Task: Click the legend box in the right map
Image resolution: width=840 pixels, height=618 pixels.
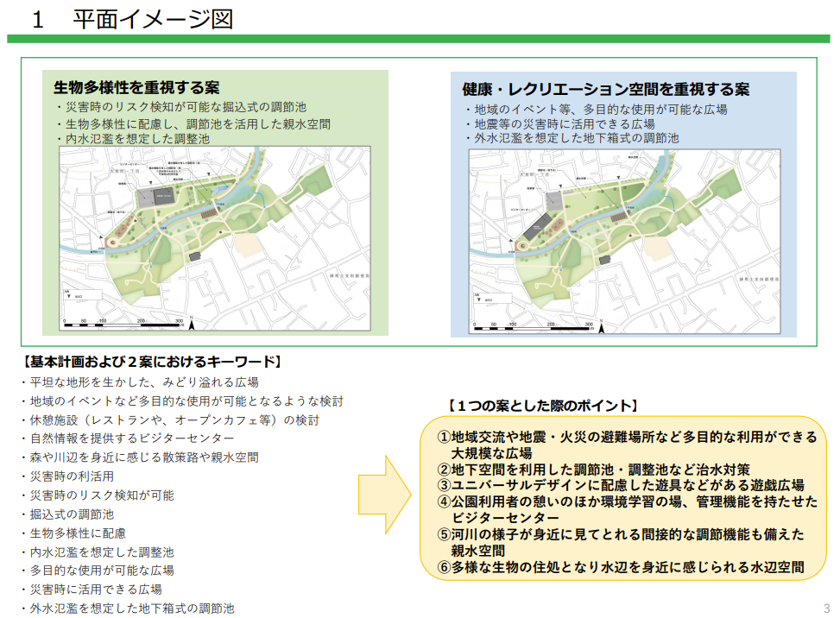Action: 492,297
